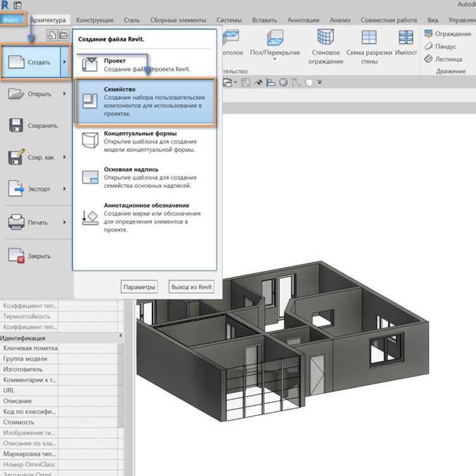Click the Параметры button
The height and width of the screenshot is (476, 476).
(x=139, y=287)
